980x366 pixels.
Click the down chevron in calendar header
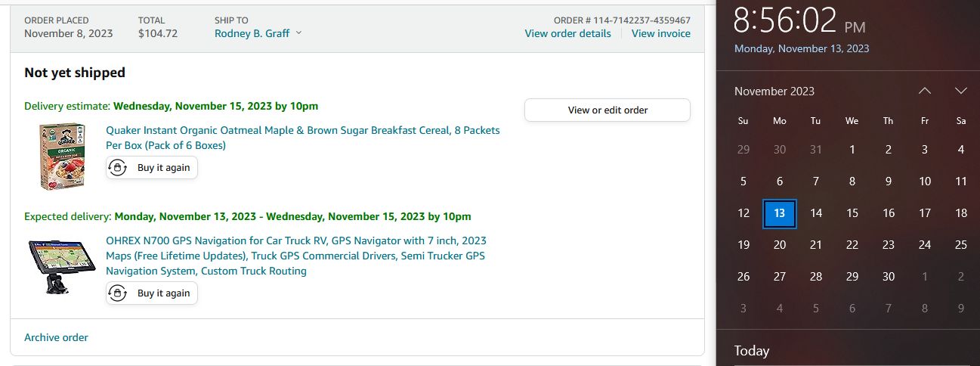click(961, 91)
